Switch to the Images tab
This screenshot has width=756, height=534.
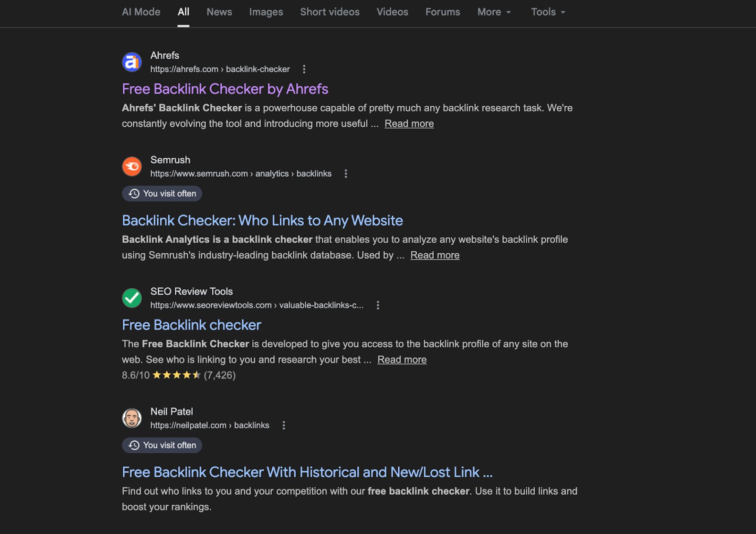tap(266, 12)
